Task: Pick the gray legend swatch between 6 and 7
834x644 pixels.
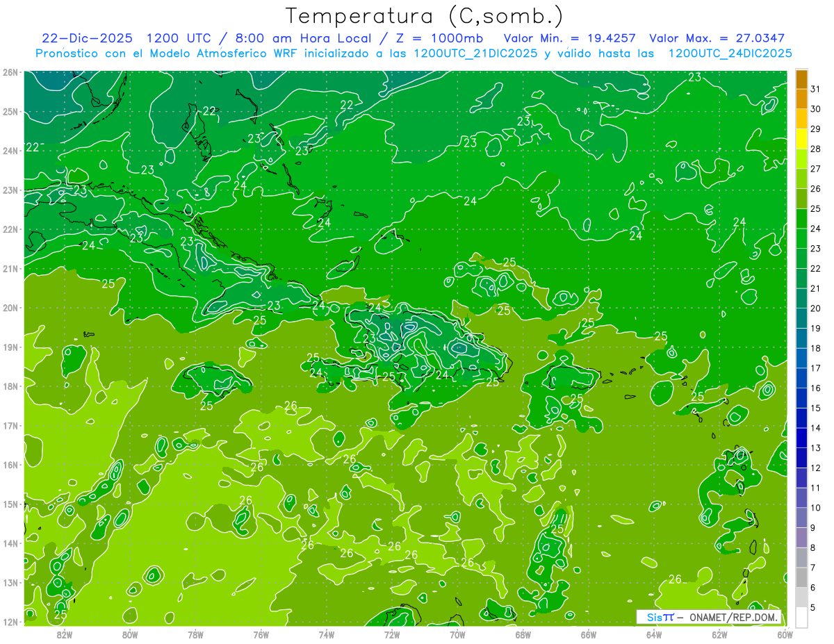Action: (801, 577)
